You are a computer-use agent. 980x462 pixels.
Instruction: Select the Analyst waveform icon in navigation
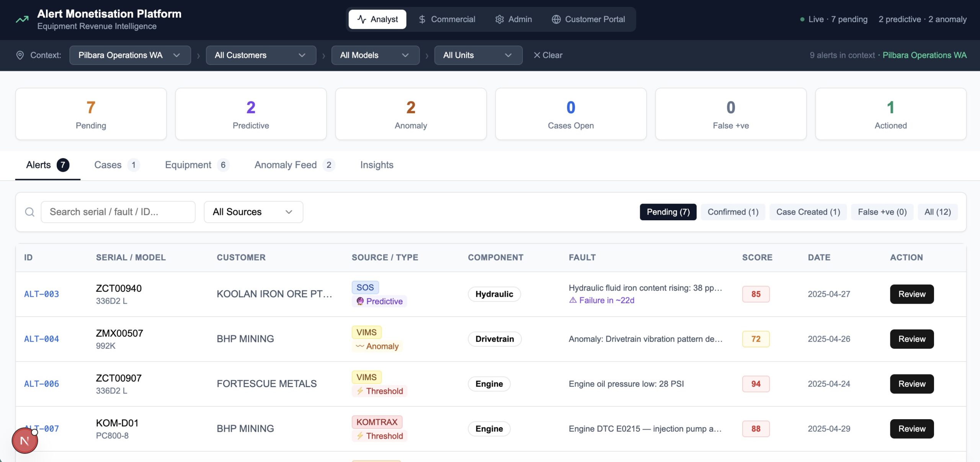(361, 19)
